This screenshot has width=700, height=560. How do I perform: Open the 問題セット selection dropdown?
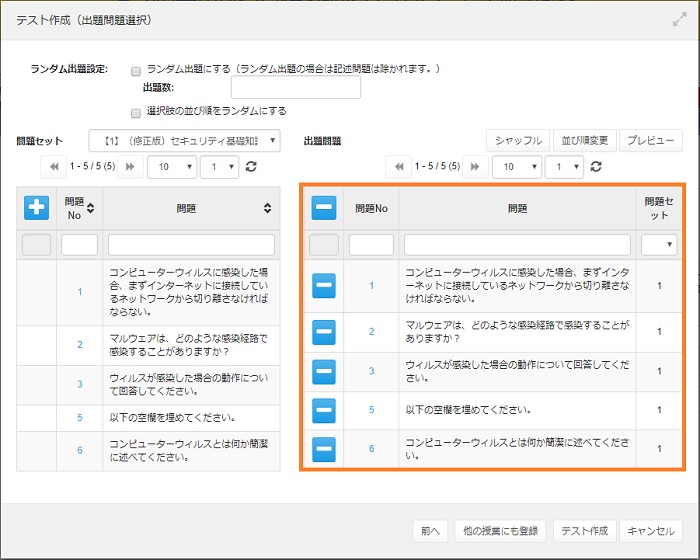185,141
